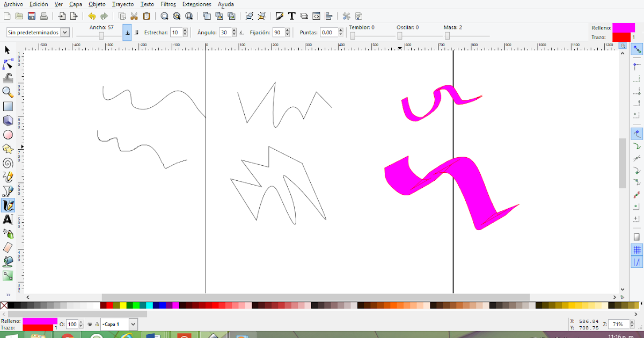Toggle the layer lock in the status bar
This screenshot has height=338, width=644.
pos(97,324)
